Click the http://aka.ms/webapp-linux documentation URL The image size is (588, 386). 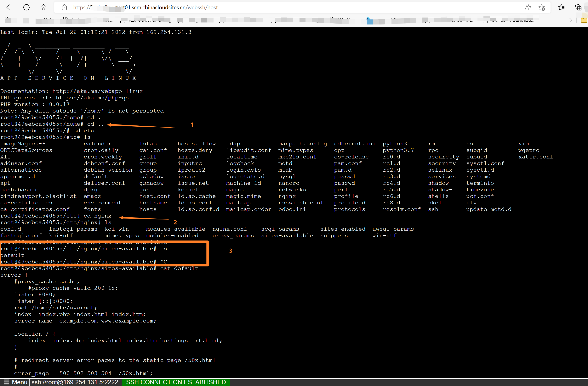coord(97,91)
